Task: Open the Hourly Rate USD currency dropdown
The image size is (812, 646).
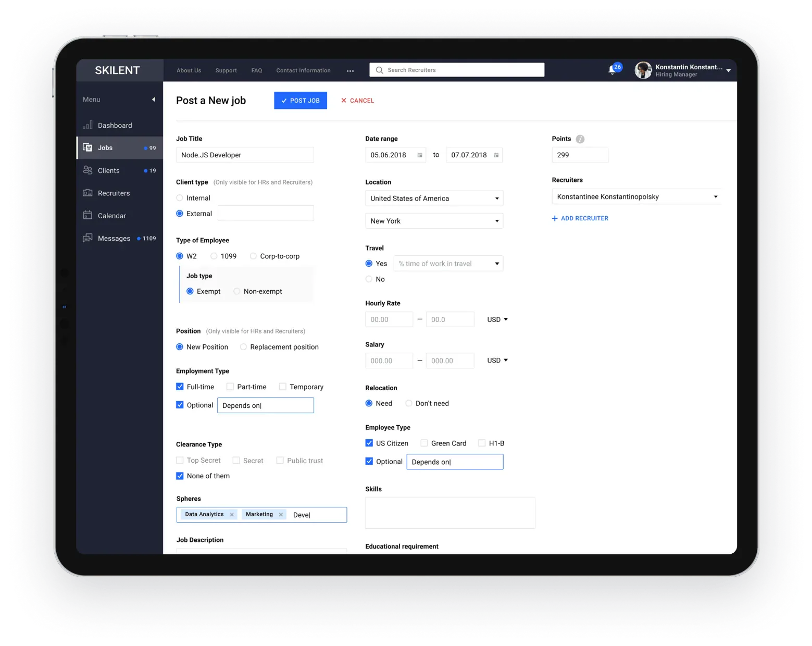Action: (497, 319)
